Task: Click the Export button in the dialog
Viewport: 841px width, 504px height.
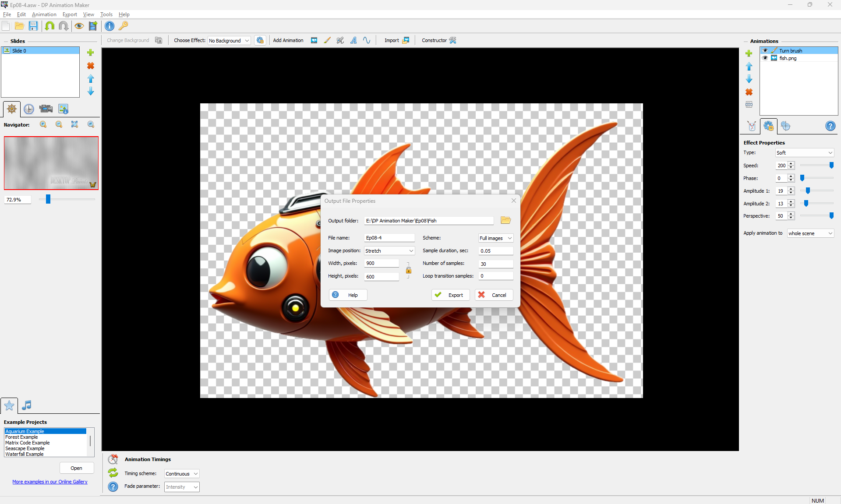Action: click(x=450, y=295)
